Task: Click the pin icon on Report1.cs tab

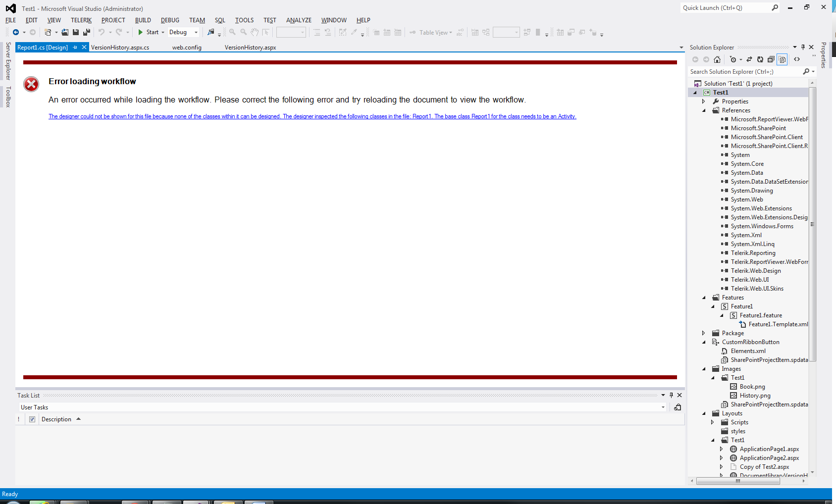Action: 75,48
